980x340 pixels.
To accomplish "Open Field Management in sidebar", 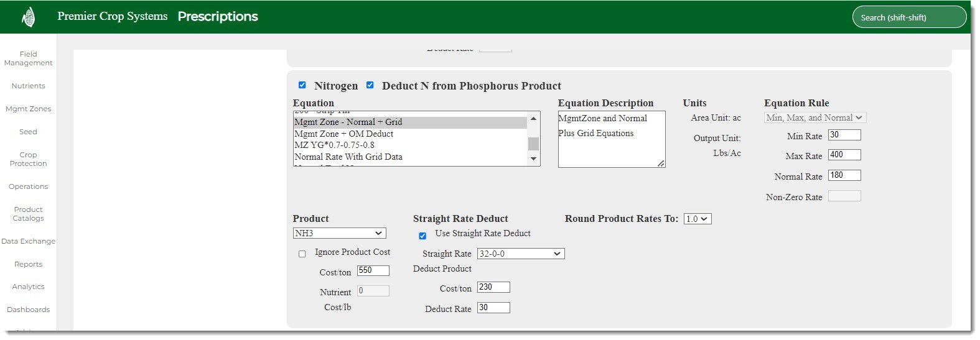I will pos(29,58).
